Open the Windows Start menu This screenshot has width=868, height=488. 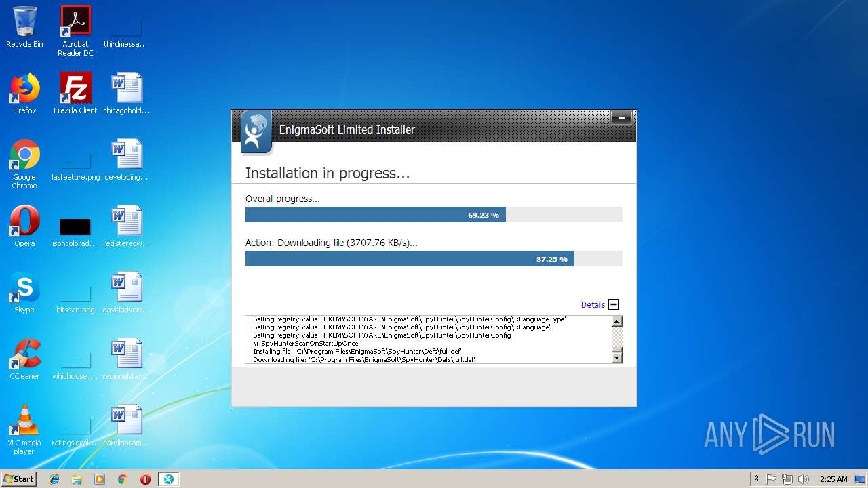[18, 479]
